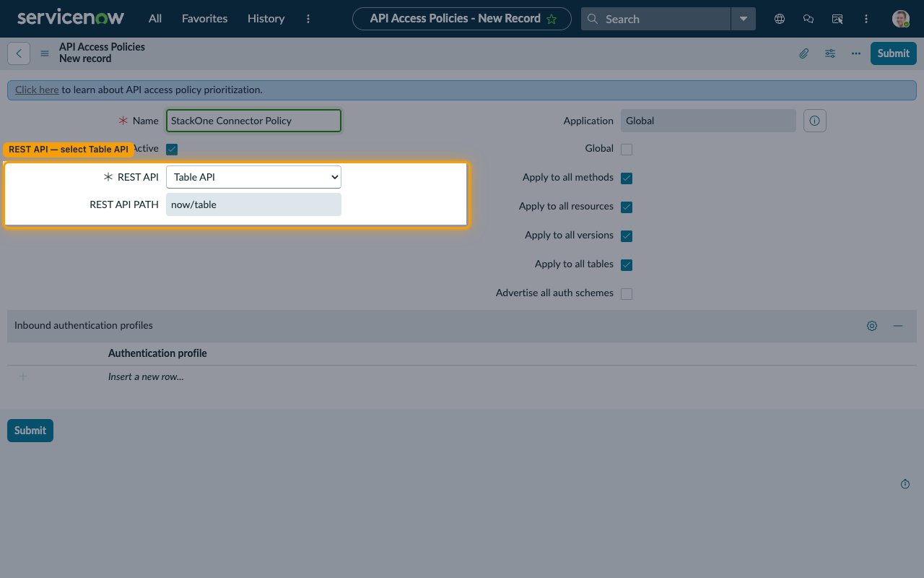Open the form hamburger context menu
This screenshot has width=924, height=578.
(x=45, y=53)
